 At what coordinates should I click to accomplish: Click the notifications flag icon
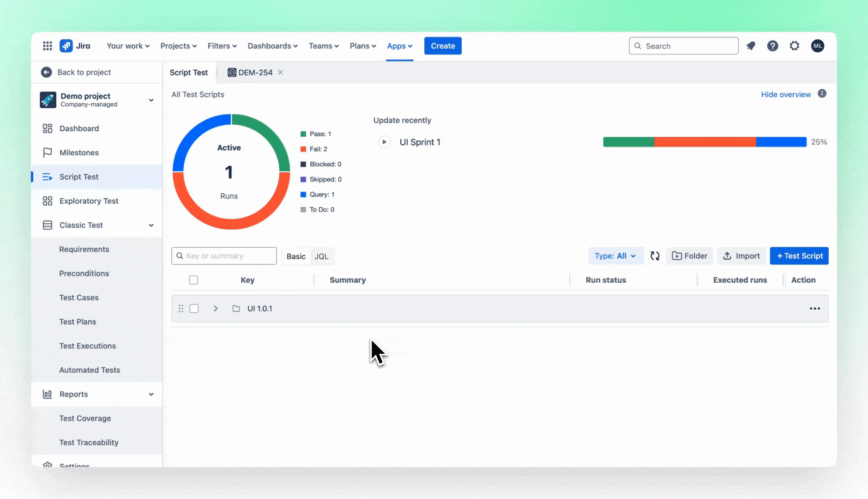[751, 46]
